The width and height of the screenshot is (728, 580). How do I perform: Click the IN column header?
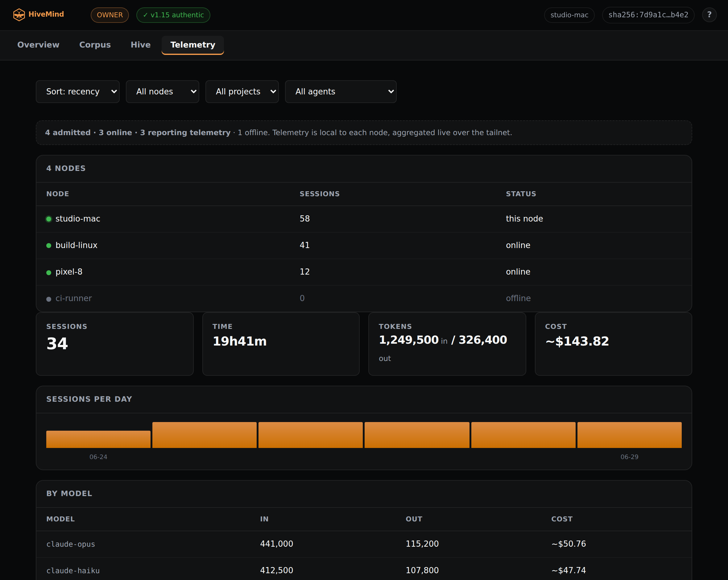click(264, 519)
